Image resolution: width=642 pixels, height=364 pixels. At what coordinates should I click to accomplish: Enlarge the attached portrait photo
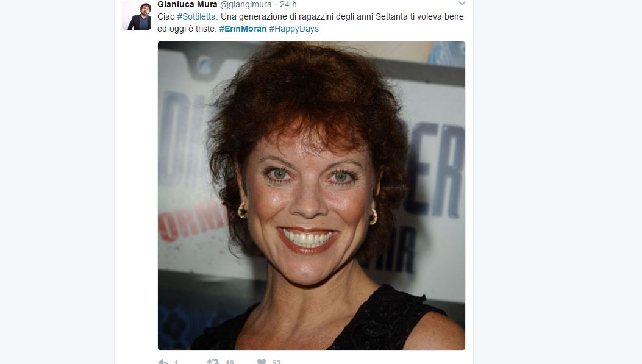[311, 196]
